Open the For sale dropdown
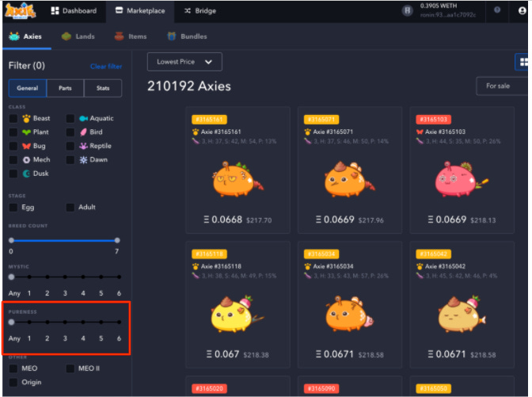 502,86
